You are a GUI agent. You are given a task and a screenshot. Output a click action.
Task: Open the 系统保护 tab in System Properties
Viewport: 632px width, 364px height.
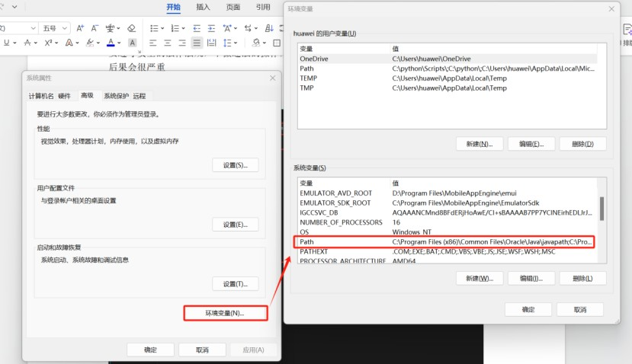(x=116, y=96)
